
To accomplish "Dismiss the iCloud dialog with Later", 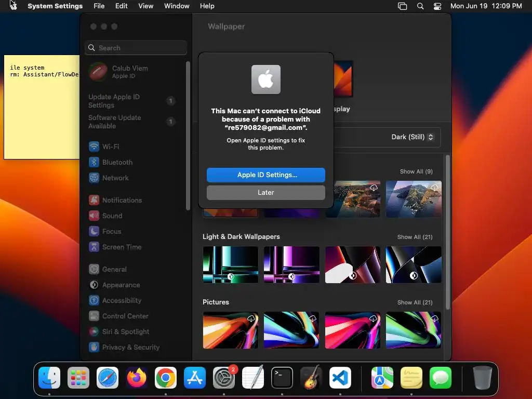I will (x=265, y=192).
